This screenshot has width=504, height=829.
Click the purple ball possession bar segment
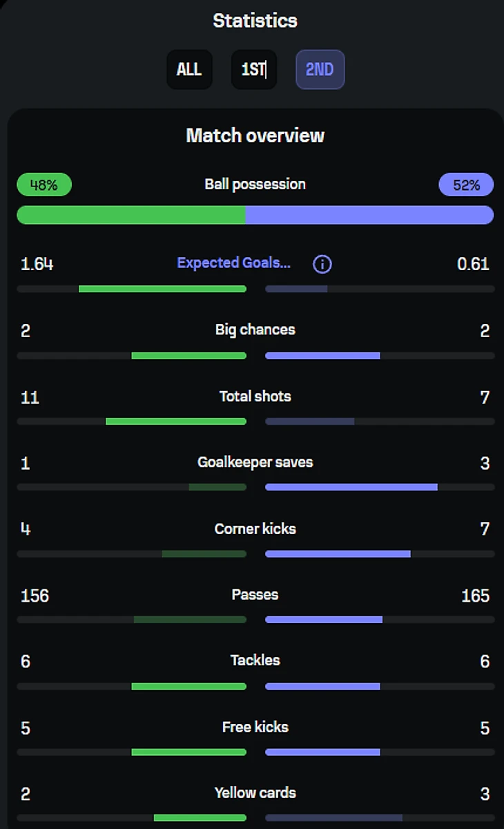369,215
